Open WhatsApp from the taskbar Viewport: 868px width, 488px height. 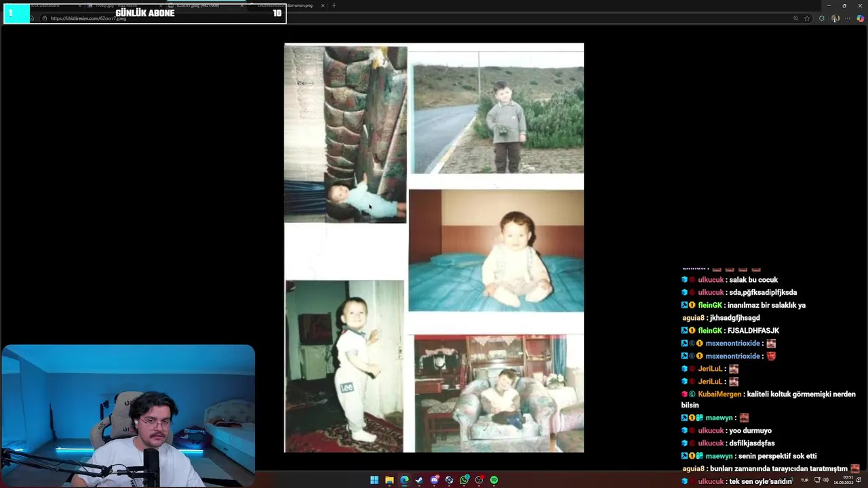click(465, 480)
